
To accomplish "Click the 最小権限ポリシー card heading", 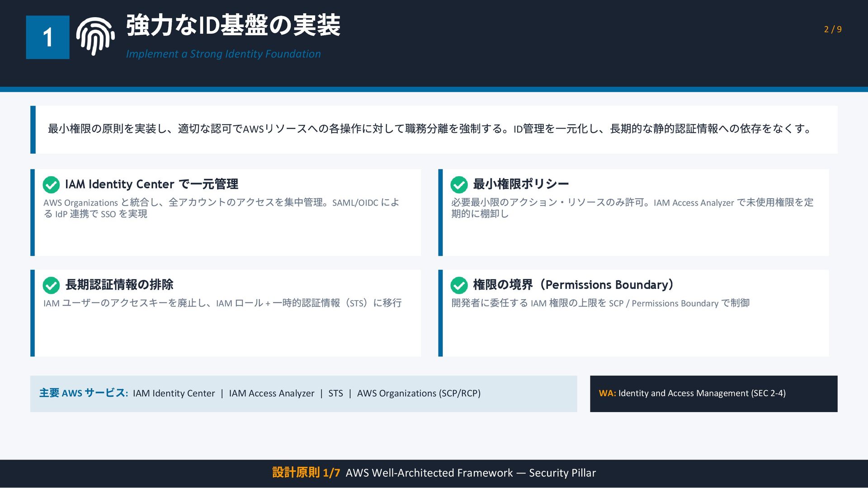I will (520, 184).
